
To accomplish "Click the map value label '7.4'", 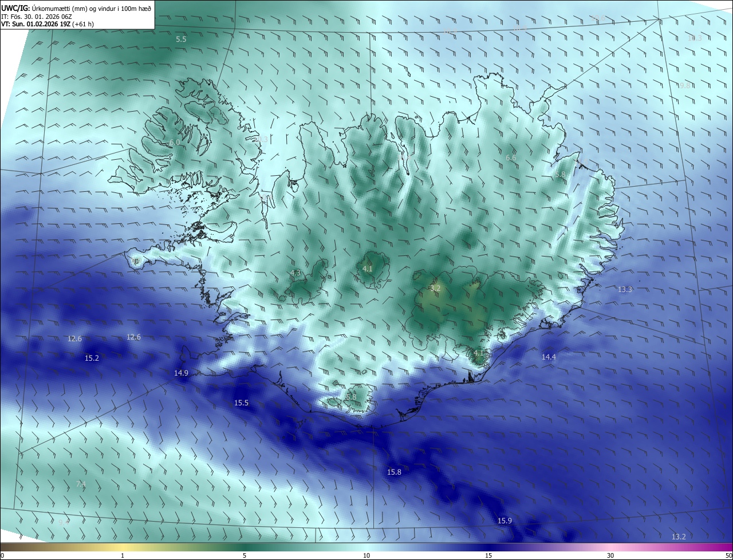I will [x=81, y=484].
